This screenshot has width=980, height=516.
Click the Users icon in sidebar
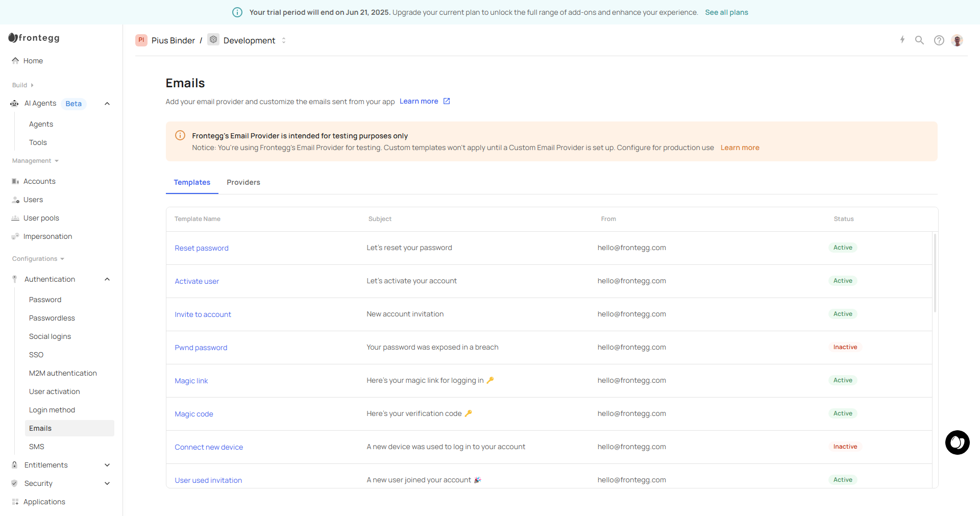15,200
